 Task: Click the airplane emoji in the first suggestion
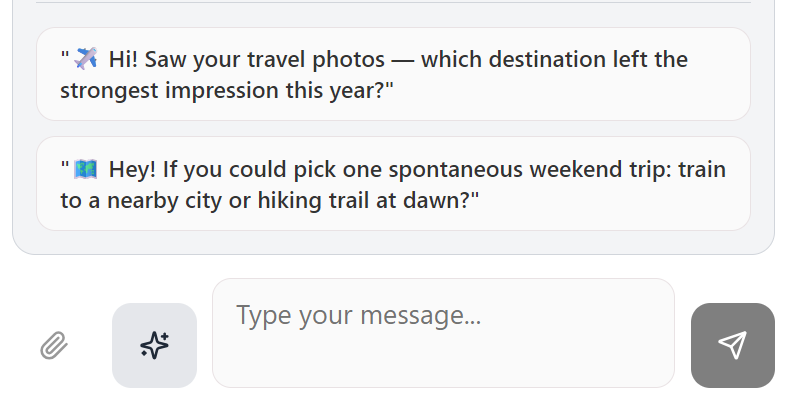pos(86,59)
